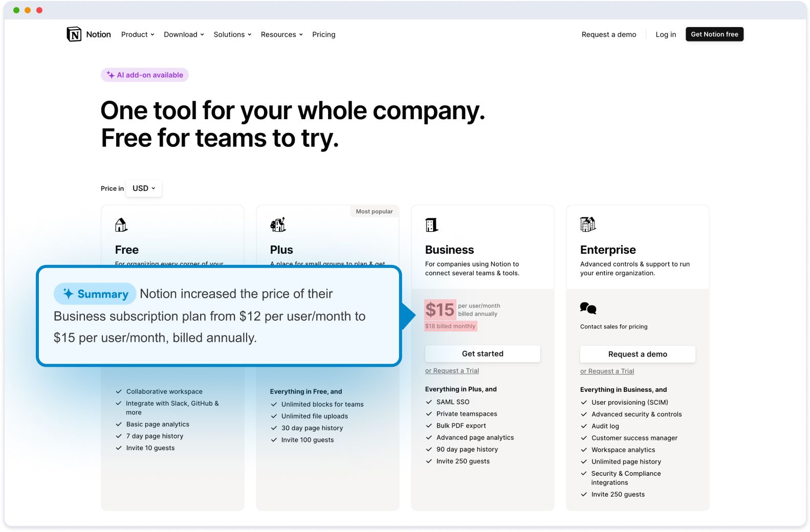Click the Plus plan heading
This screenshot has height=532, width=810.
(281, 250)
